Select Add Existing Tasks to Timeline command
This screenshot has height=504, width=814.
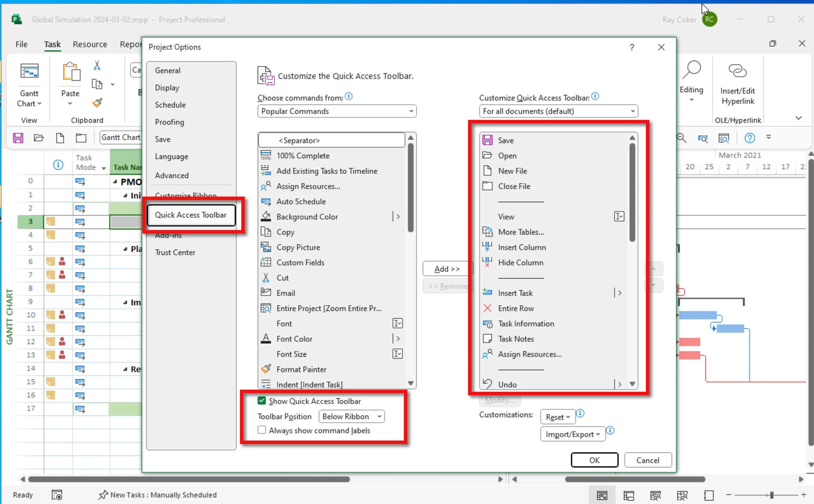point(331,171)
